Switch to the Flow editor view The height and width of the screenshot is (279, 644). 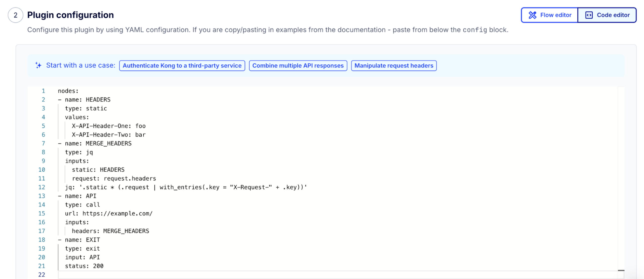pyautogui.click(x=550, y=15)
